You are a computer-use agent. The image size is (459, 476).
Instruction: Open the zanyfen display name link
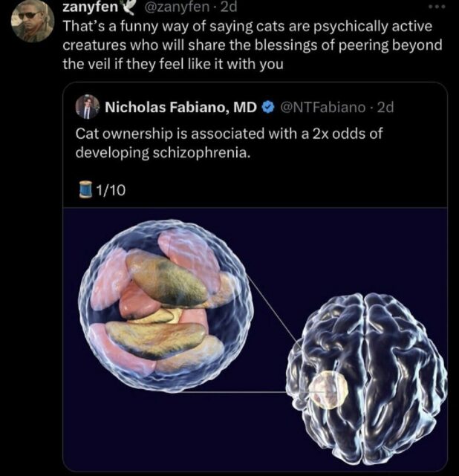click(87, 8)
